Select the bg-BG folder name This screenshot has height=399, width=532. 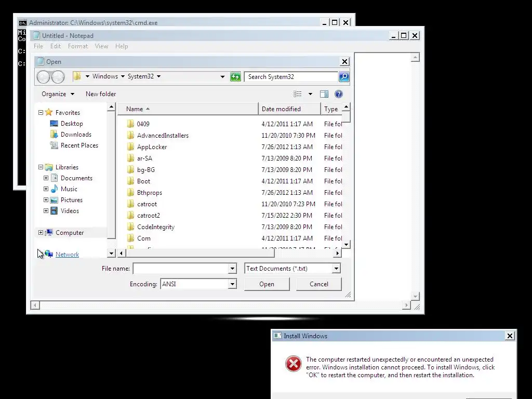146,170
